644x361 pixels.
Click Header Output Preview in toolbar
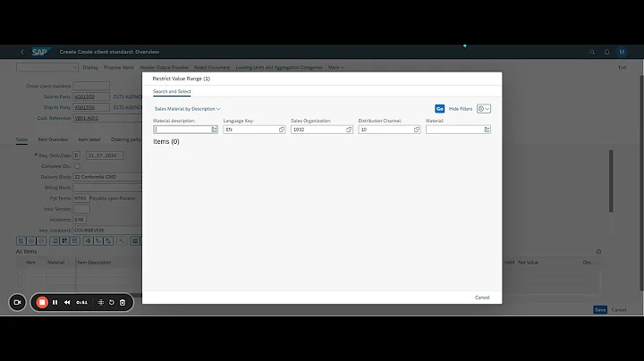[164, 67]
